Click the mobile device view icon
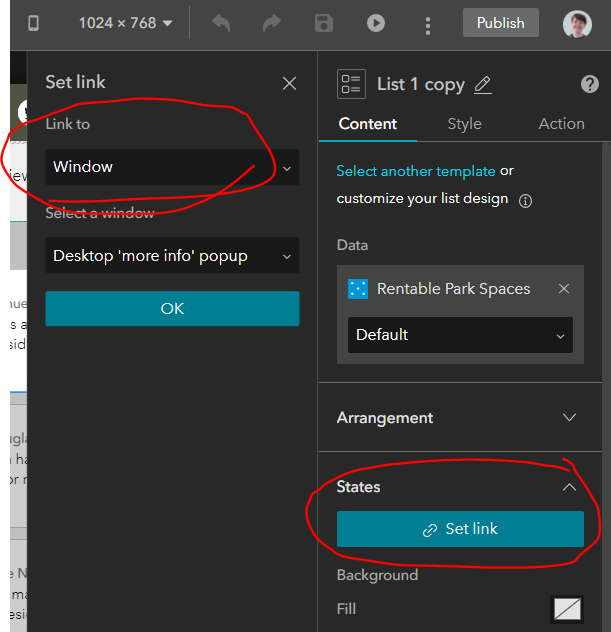The image size is (611, 632). [x=33, y=23]
